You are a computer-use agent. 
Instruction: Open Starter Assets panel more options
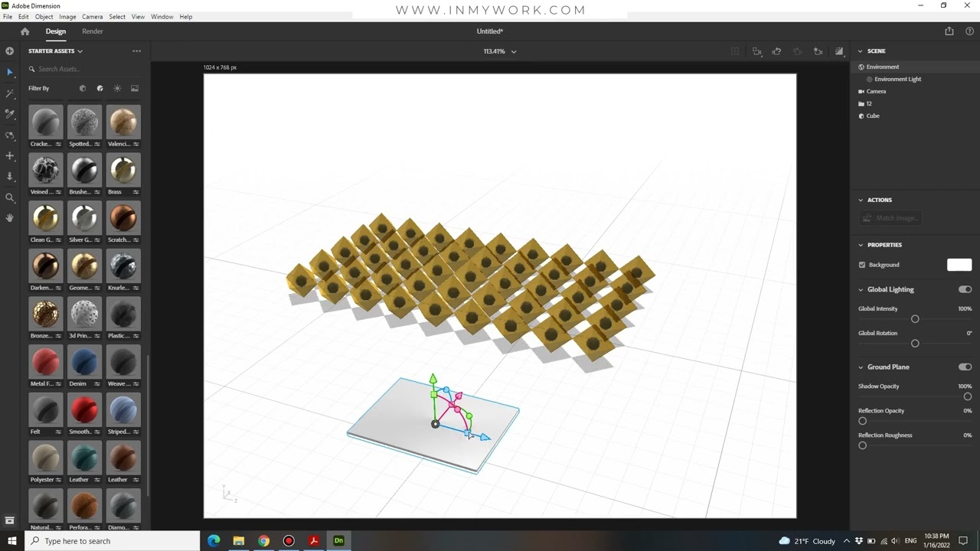click(x=136, y=51)
